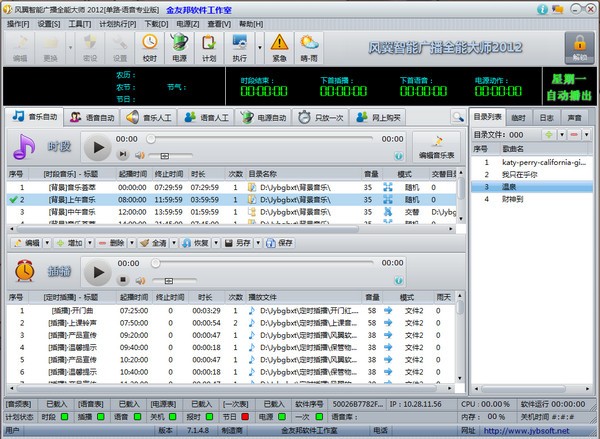The image size is (600, 439).
Task: Click the info icon in 插播 player
Action: pyautogui.click(x=398, y=281)
